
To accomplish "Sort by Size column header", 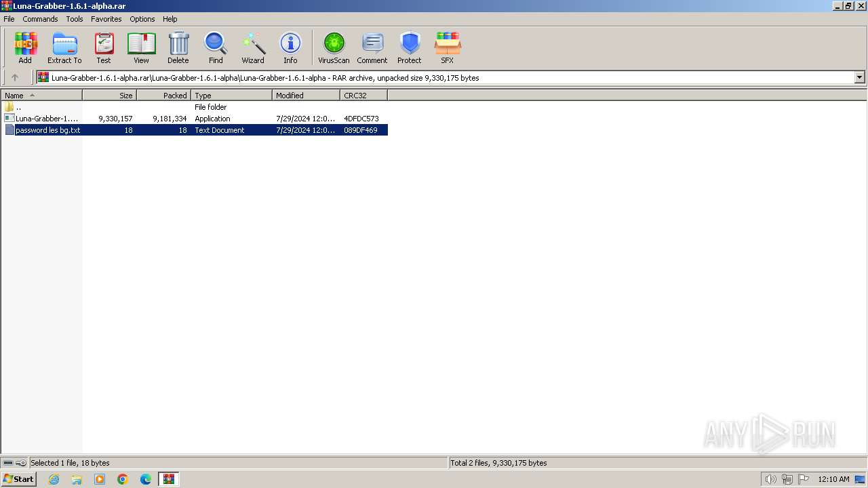I will 110,96.
